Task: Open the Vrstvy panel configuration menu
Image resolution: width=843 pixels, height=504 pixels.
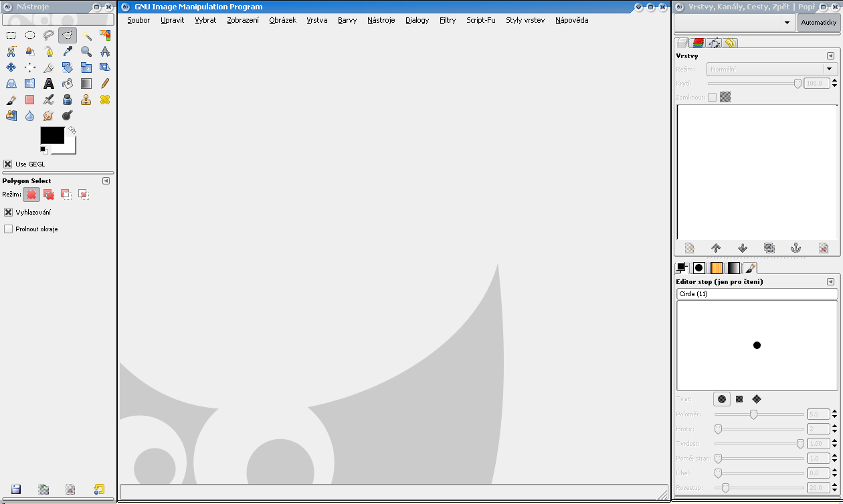Action: [830, 56]
